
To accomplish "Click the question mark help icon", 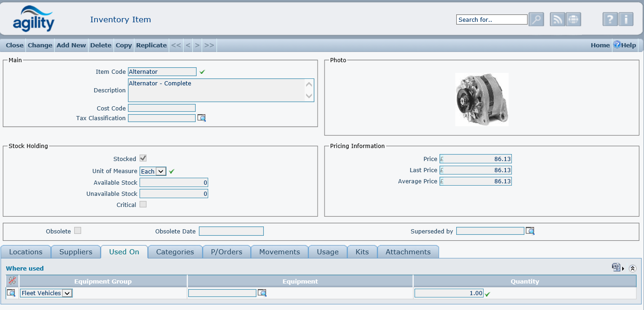I will tap(610, 19).
